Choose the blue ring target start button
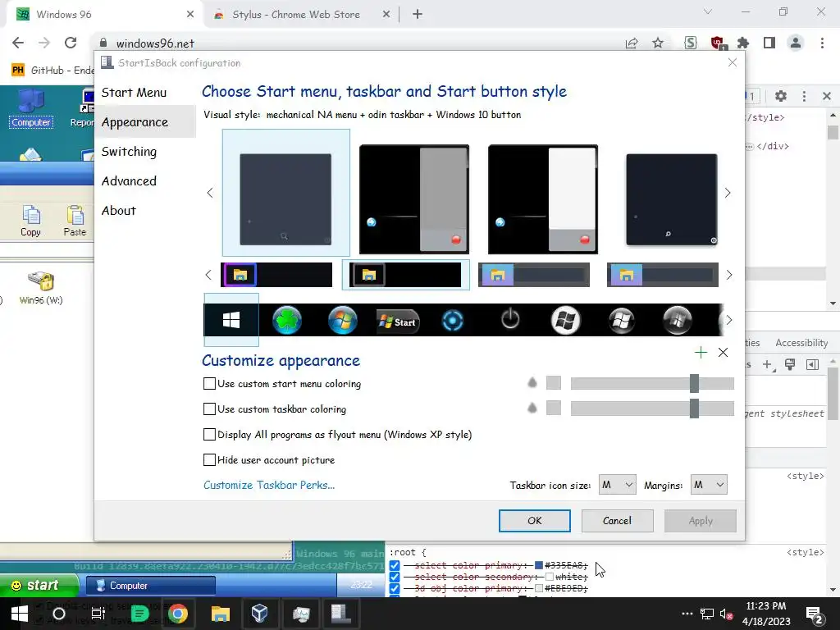 453,321
